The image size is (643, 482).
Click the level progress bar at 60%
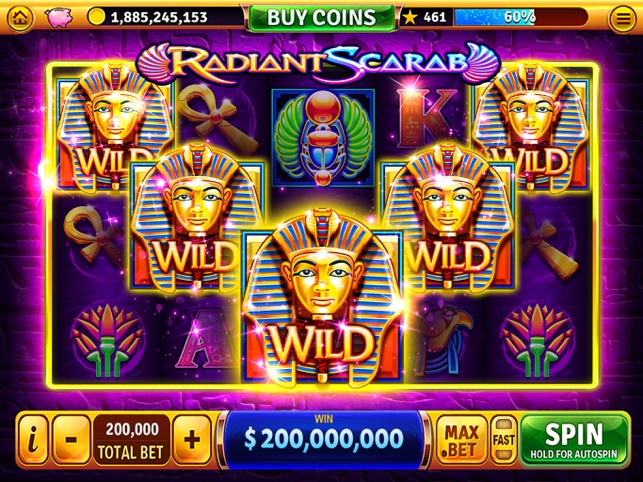pyautogui.click(x=520, y=17)
